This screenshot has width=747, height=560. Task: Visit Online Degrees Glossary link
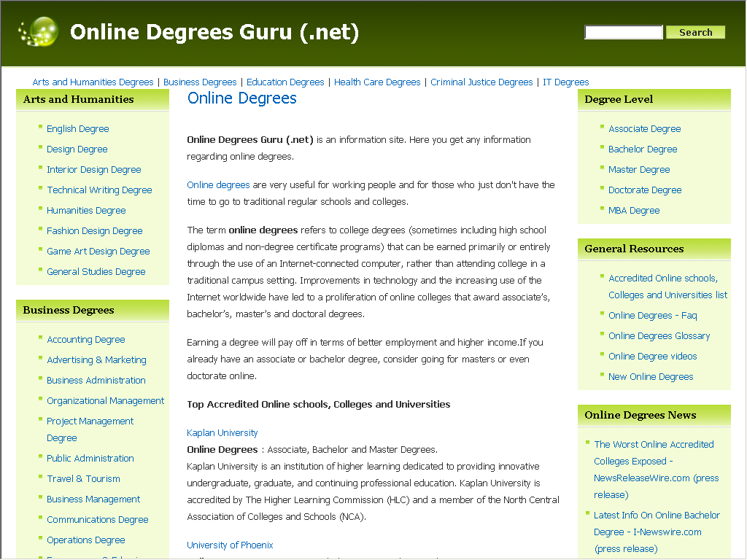coord(659,336)
